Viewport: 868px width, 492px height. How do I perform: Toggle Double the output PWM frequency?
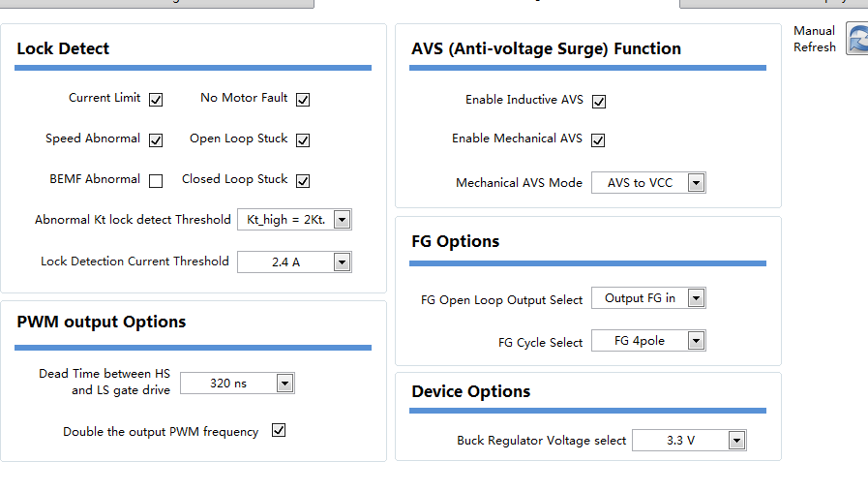(279, 431)
